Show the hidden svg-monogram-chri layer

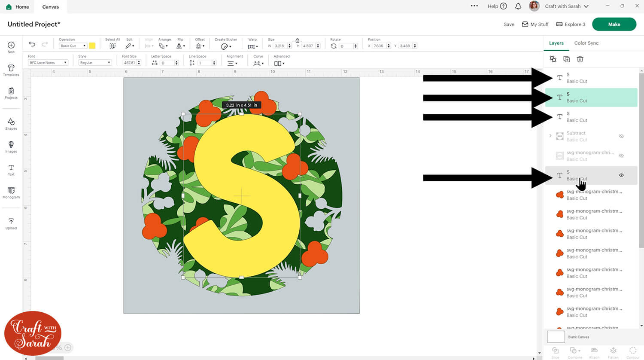621,156
